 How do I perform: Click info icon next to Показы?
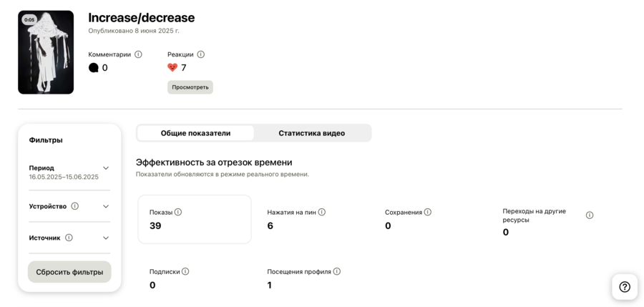[178, 212]
